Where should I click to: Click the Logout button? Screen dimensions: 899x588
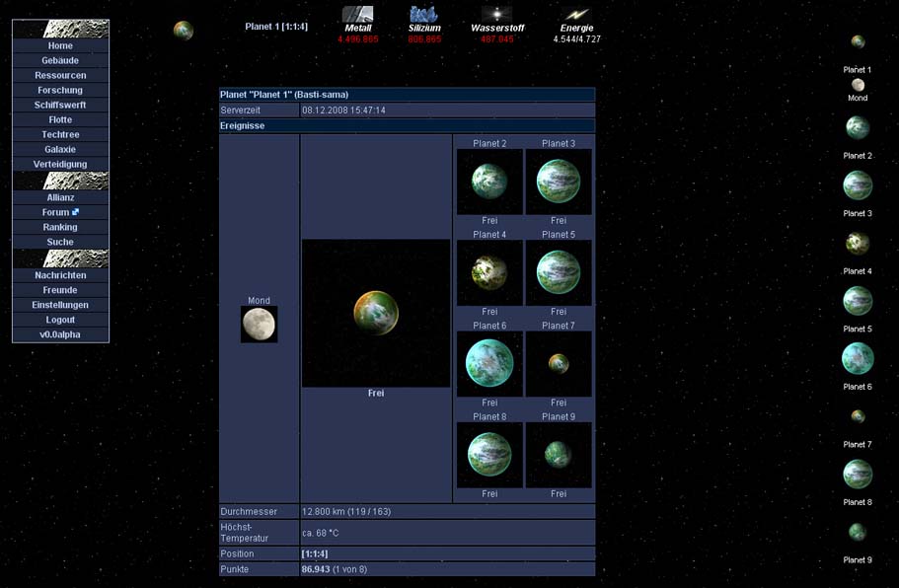(x=60, y=320)
